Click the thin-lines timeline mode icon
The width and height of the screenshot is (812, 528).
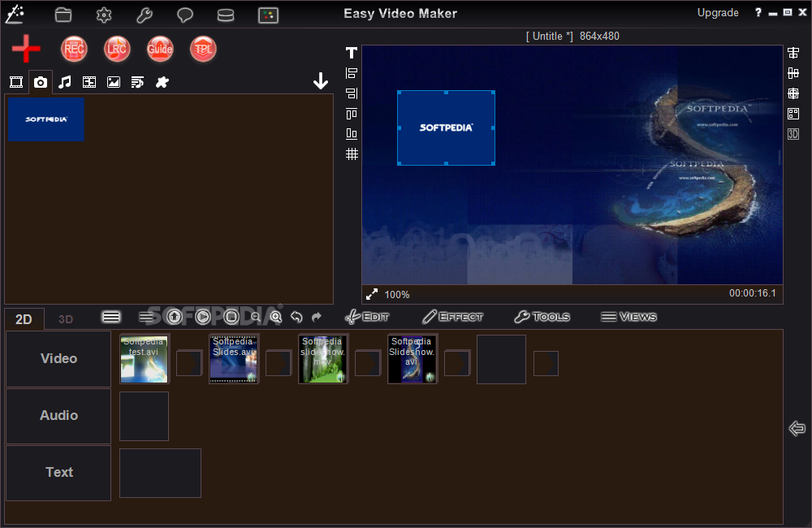[x=146, y=317]
